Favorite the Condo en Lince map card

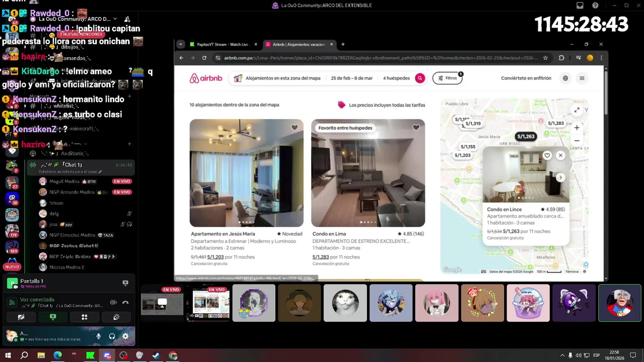(547, 155)
